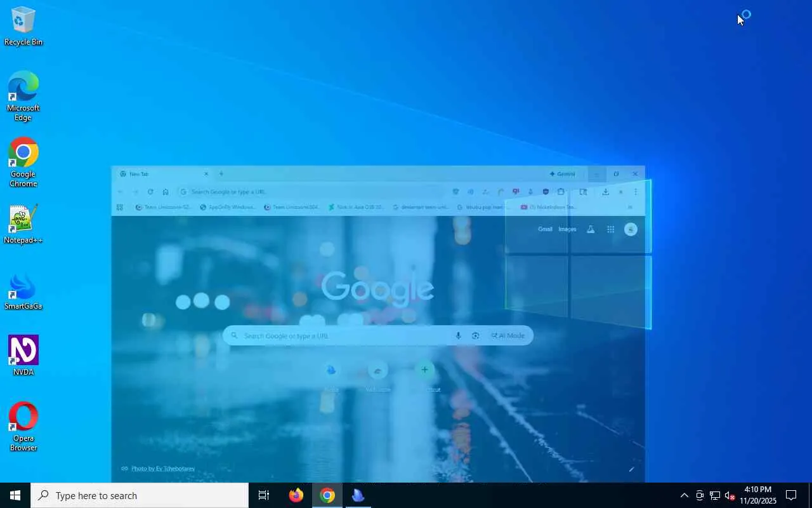Open the Images link

click(x=567, y=229)
